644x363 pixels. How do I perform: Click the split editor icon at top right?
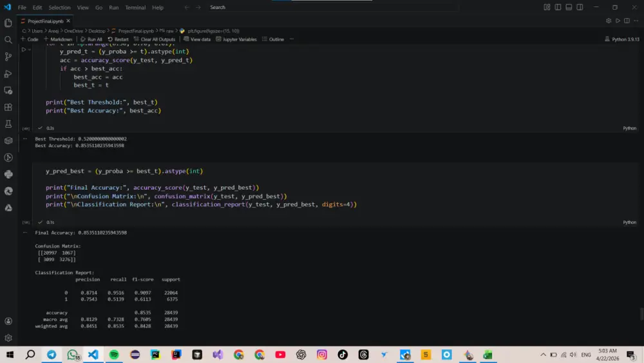tap(627, 21)
